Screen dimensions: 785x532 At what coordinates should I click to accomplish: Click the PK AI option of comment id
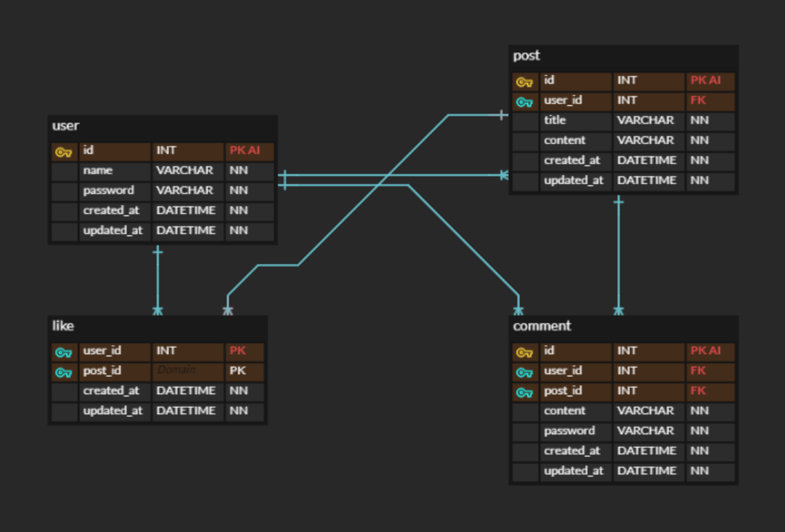706,350
